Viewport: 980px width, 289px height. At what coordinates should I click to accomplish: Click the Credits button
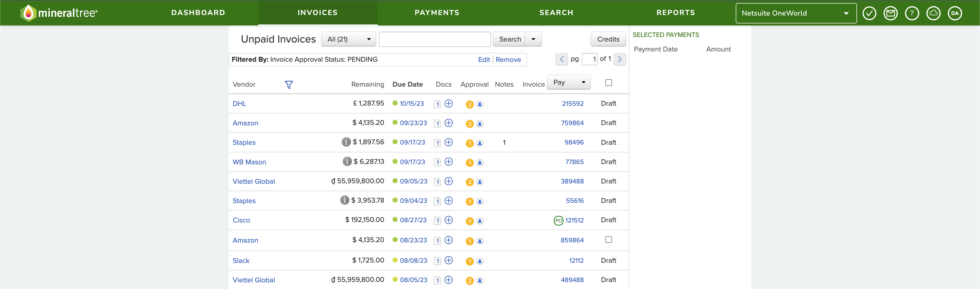608,39
